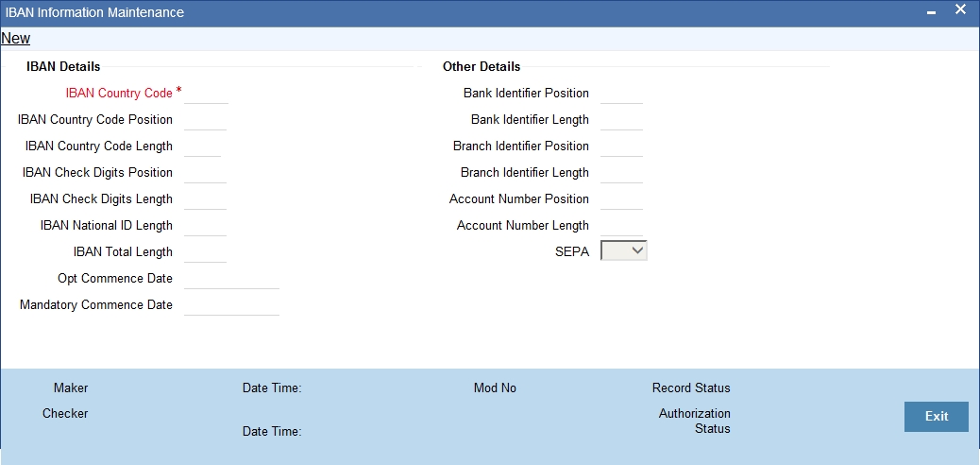
Task: Click the SEPA label
Action: (572, 252)
